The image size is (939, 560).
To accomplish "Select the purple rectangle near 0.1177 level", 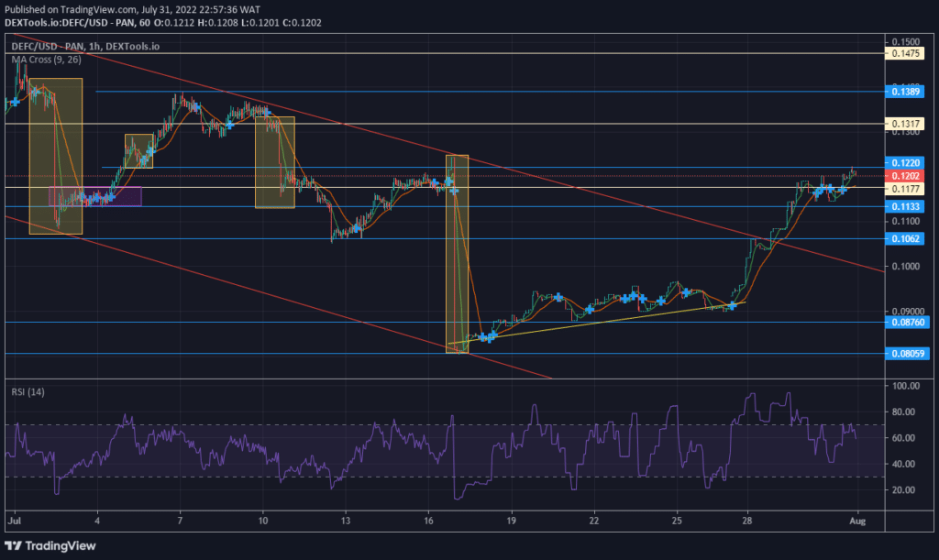I will 95,196.
